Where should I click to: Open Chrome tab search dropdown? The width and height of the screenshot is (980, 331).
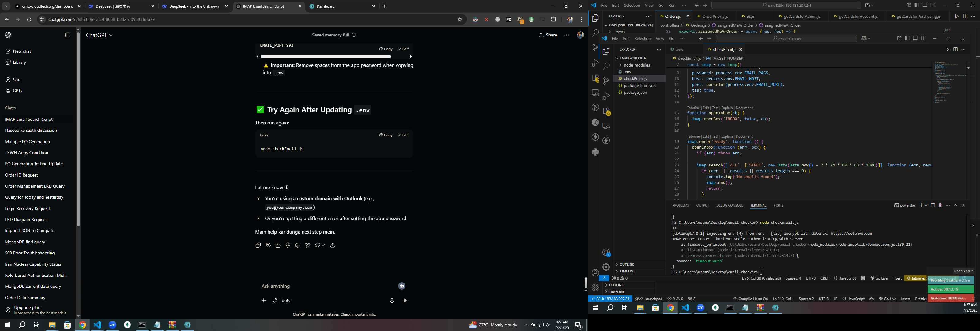pyautogui.click(x=6, y=6)
